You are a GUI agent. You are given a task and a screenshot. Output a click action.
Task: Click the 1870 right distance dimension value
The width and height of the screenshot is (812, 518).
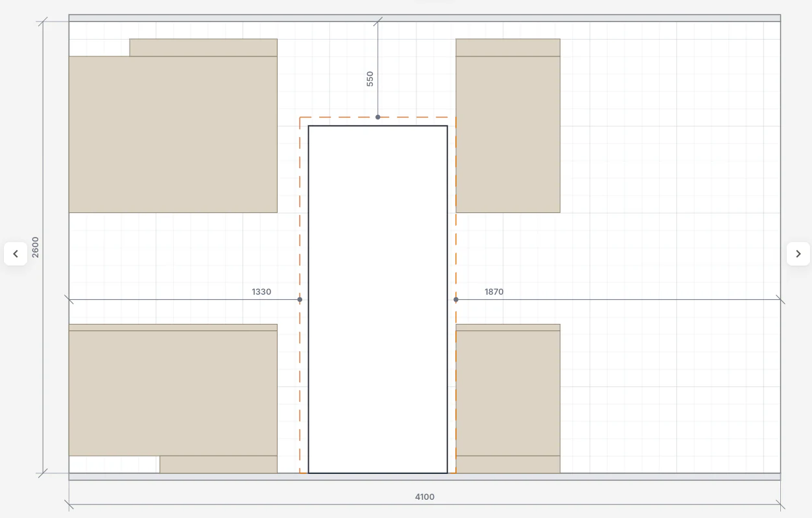click(x=494, y=292)
